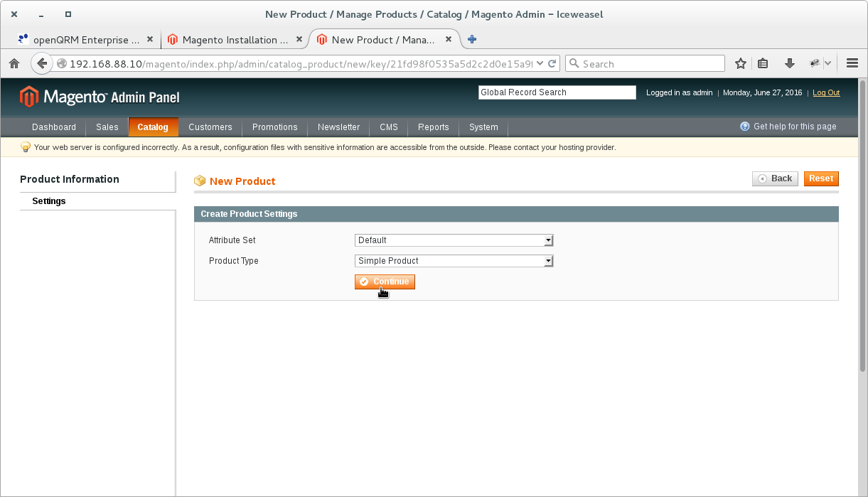Image resolution: width=868 pixels, height=497 pixels.
Task: Open the Reports menu
Action: (434, 127)
